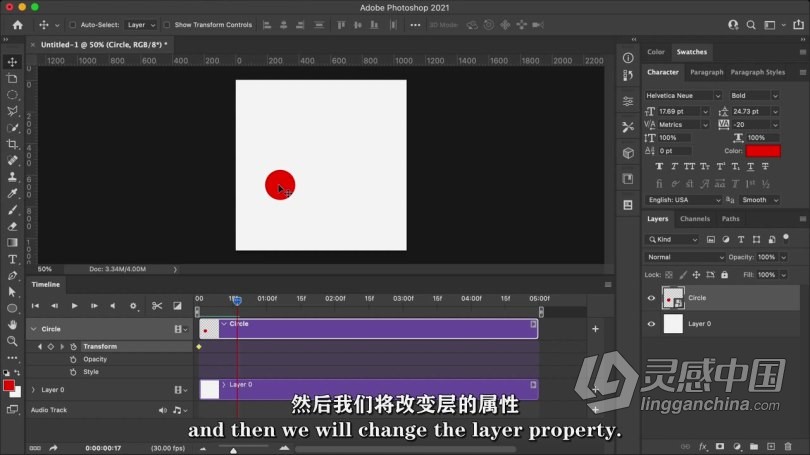This screenshot has width=810, height=455.
Task: Split clip at playhead with scissors
Action: pyautogui.click(x=157, y=306)
